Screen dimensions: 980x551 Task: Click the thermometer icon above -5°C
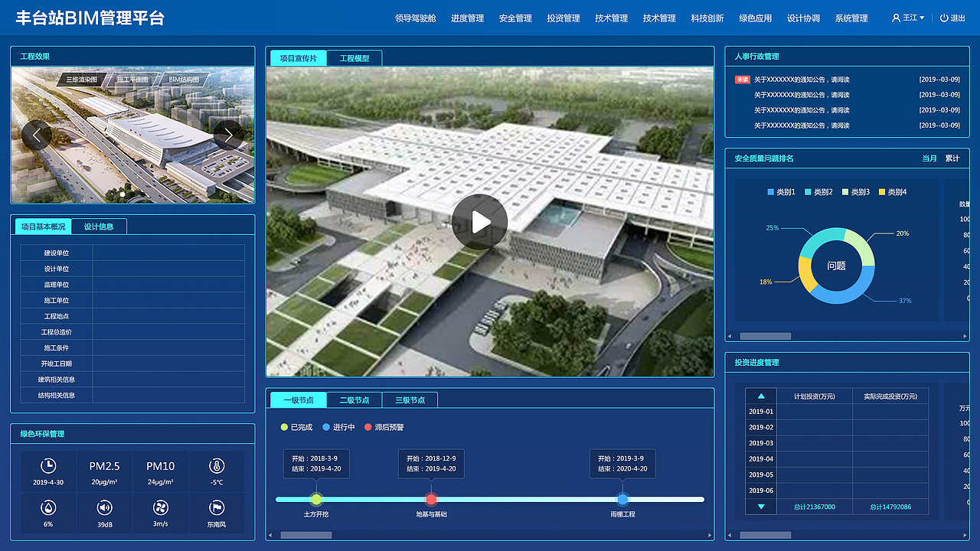point(217,465)
